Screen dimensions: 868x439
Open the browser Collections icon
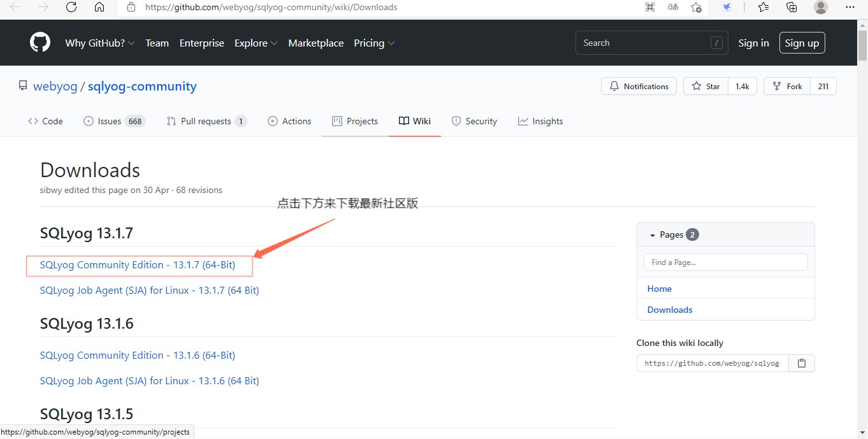point(792,7)
